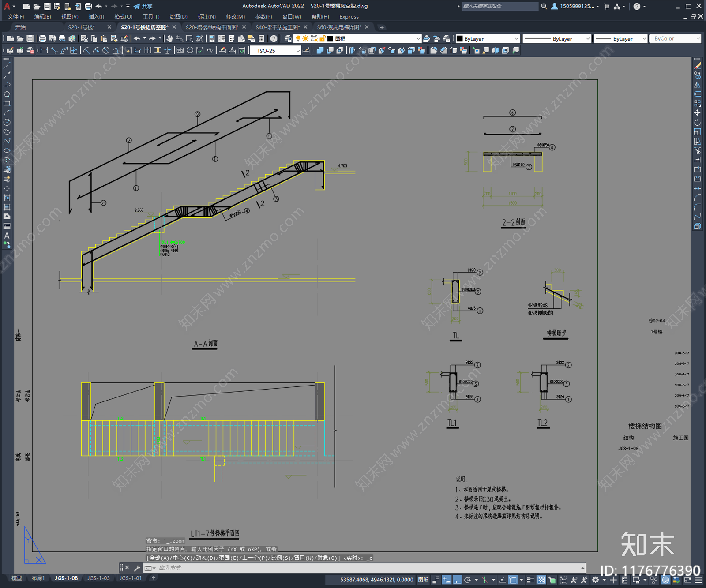706x588 pixels.
Task: Click the Save icon in quick access toolbar
Action: pos(47,6)
